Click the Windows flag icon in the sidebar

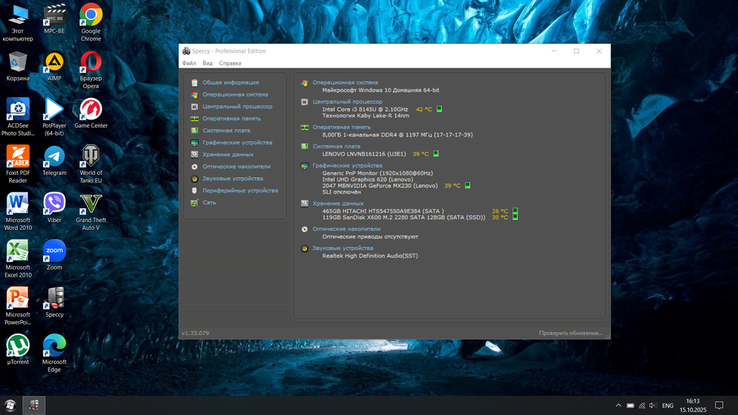[x=194, y=95]
